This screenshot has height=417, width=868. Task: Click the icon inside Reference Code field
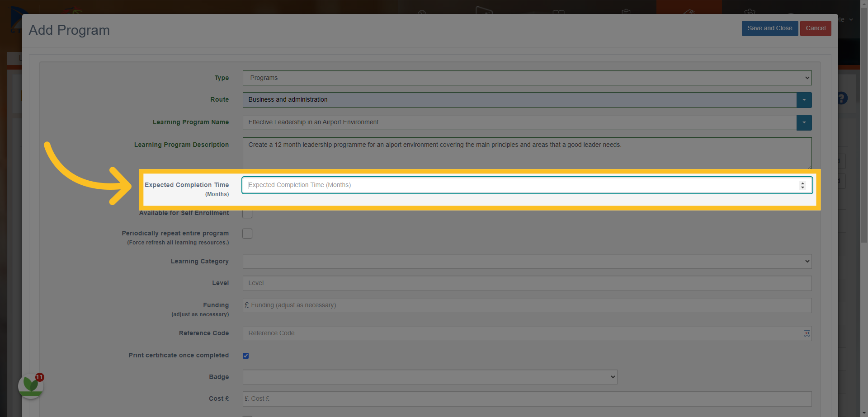(x=807, y=333)
